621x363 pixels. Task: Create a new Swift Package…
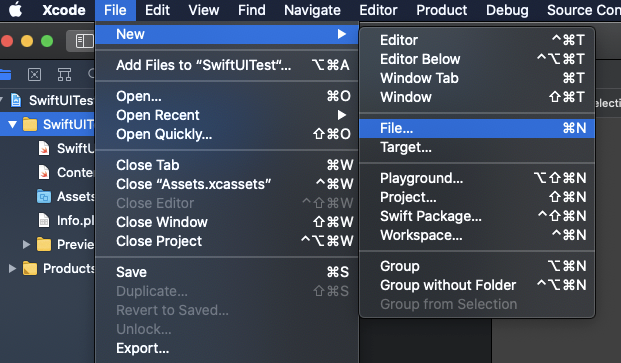[x=477, y=216]
